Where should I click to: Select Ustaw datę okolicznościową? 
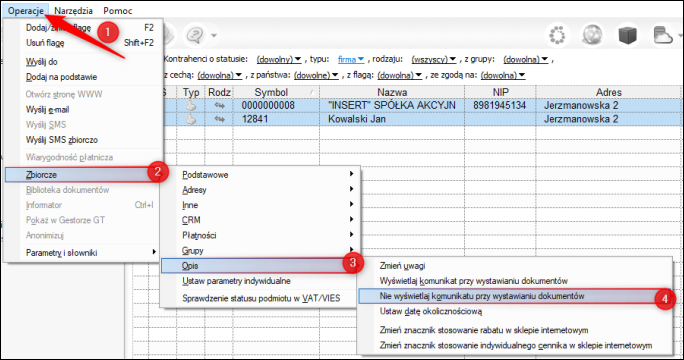pyautogui.click(x=515, y=311)
